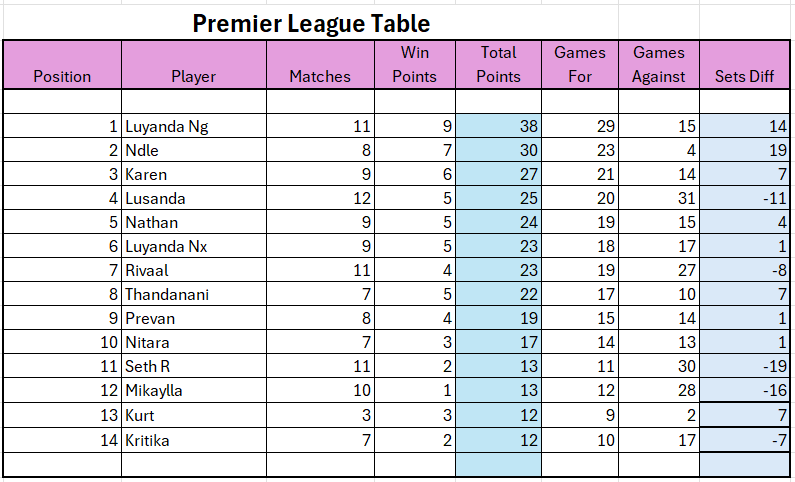795x482 pixels.
Task: Select Ndle's total points value 30
Action: 498,150
